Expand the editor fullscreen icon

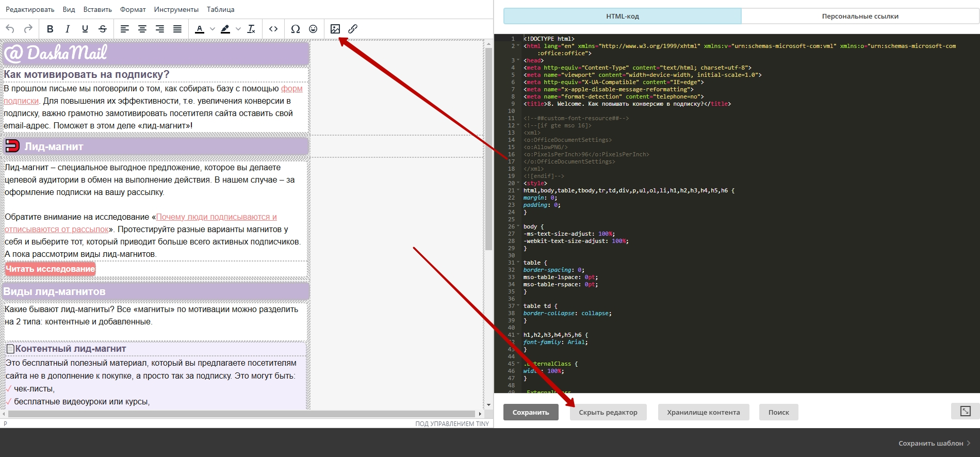pyautogui.click(x=965, y=411)
